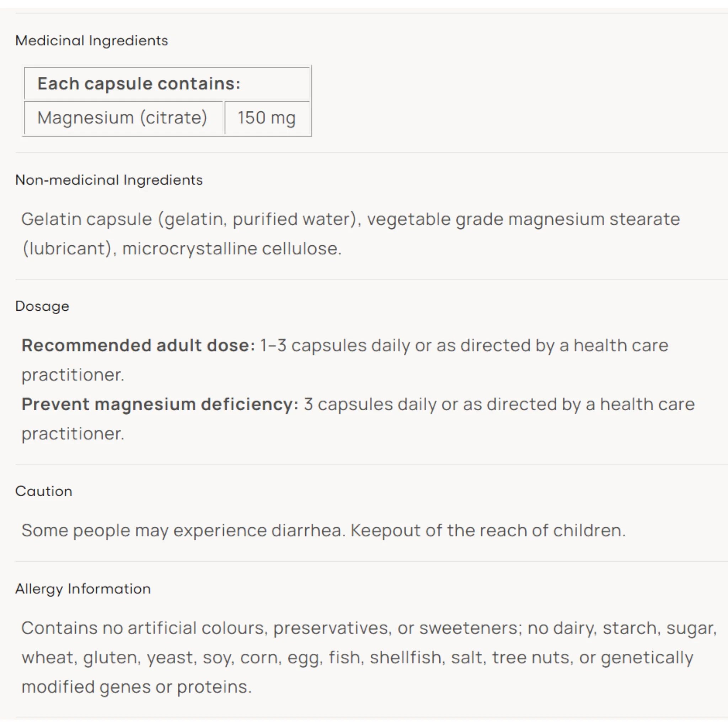This screenshot has height=728, width=728.
Task: Open the Allergy Information section heading
Action: [83, 589]
